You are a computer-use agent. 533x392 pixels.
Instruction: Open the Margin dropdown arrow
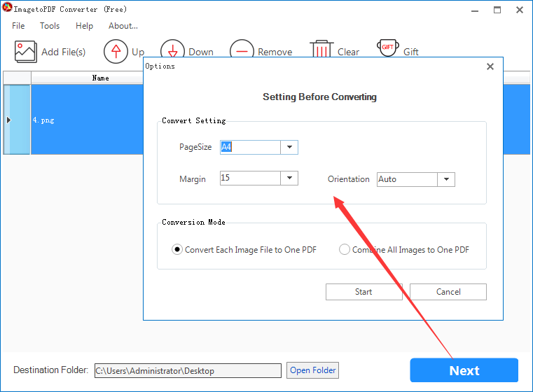(289, 178)
